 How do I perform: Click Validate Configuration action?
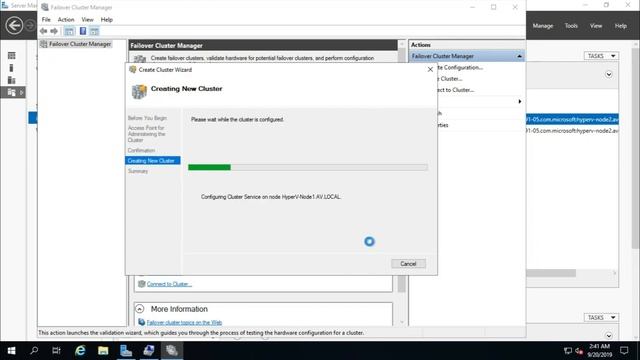click(x=461, y=67)
